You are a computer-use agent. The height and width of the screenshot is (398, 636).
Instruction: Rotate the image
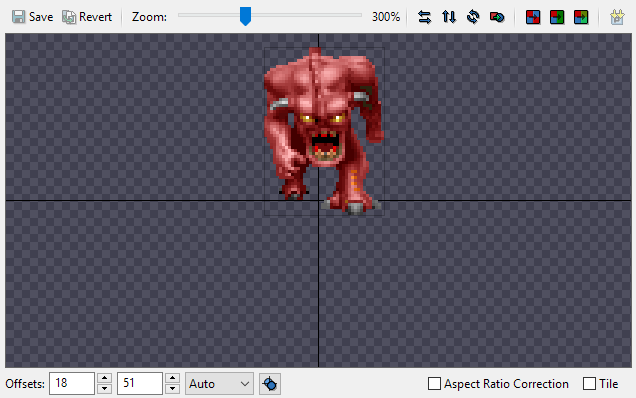point(473,17)
